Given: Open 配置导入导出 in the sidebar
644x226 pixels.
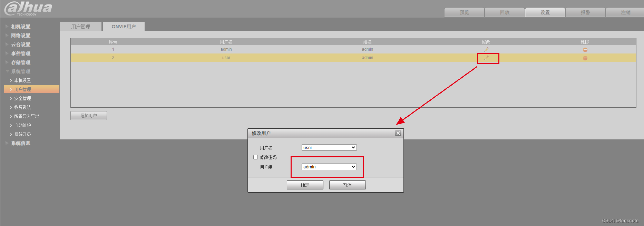Looking at the screenshot, I should (x=27, y=116).
